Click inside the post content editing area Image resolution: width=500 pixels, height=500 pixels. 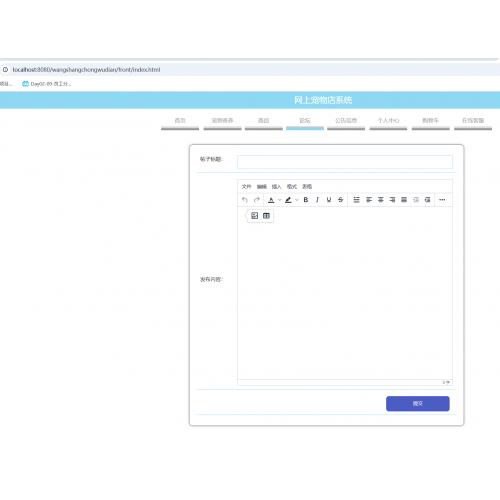coord(345,300)
